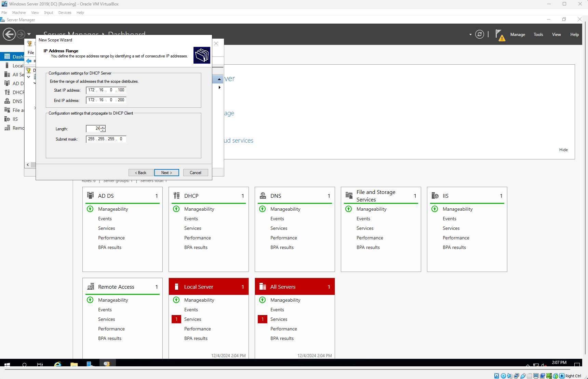Open Task View on the taskbar
Viewport: 588px width, 379px height.
point(40,365)
